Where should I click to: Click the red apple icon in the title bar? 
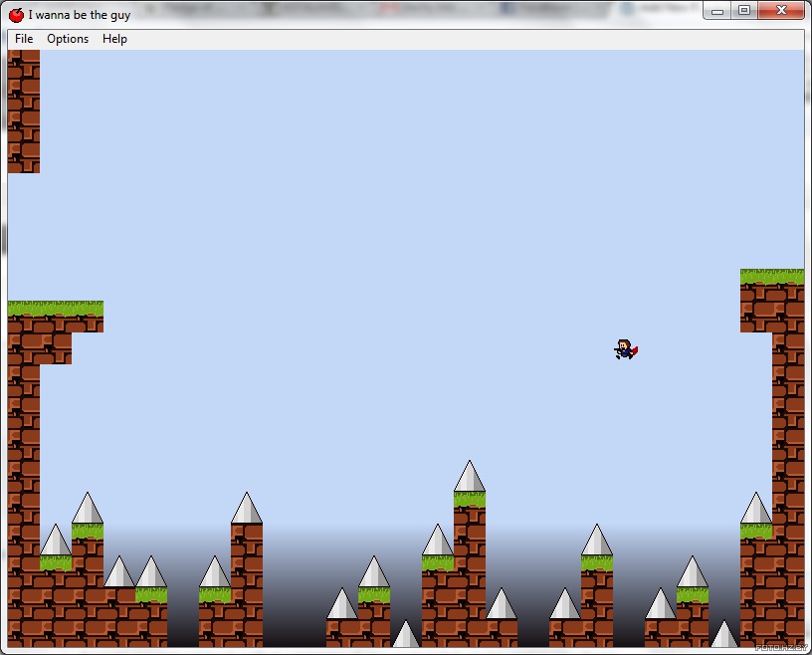pos(17,15)
